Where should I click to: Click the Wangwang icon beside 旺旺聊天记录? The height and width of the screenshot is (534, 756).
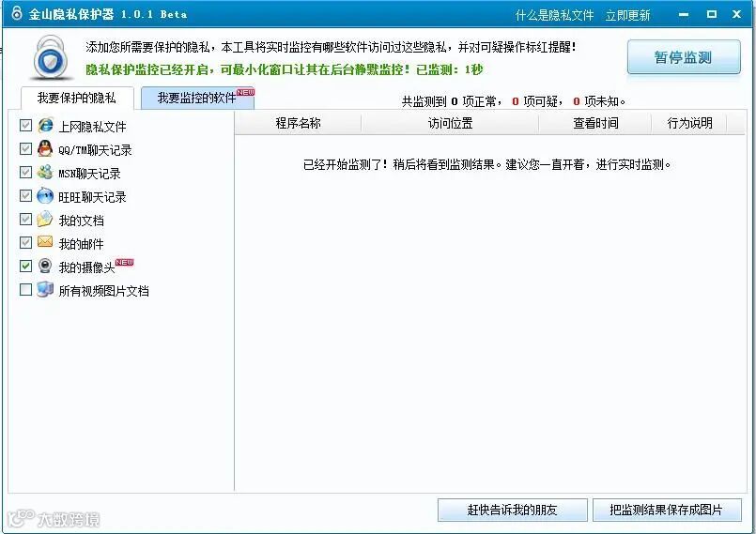coord(45,195)
